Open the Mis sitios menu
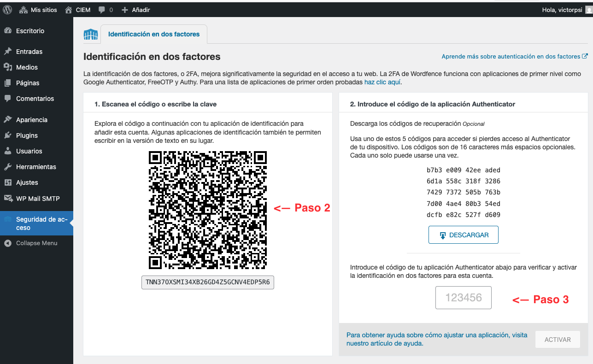Viewport: 593px width, 364px height. tap(38, 10)
